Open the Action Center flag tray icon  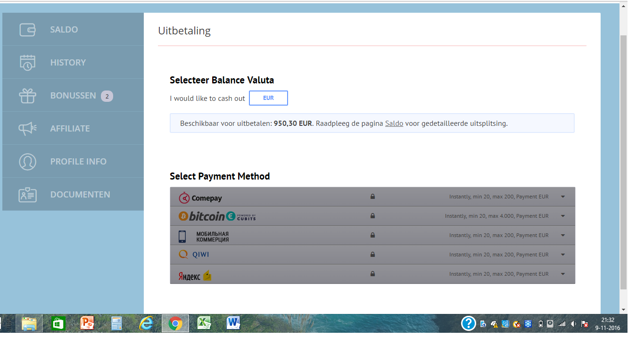coord(585,324)
